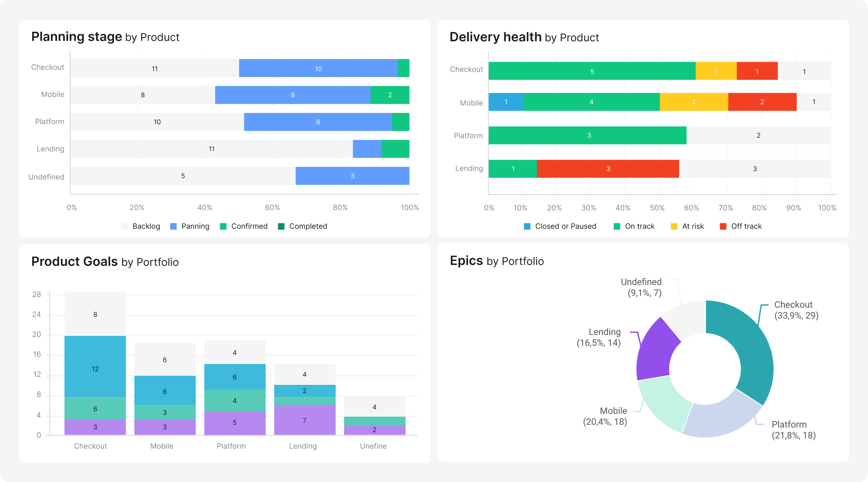Viewport: 868px width, 482px height.
Task: Click the Planning stage by Product title
Action: click(105, 37)
